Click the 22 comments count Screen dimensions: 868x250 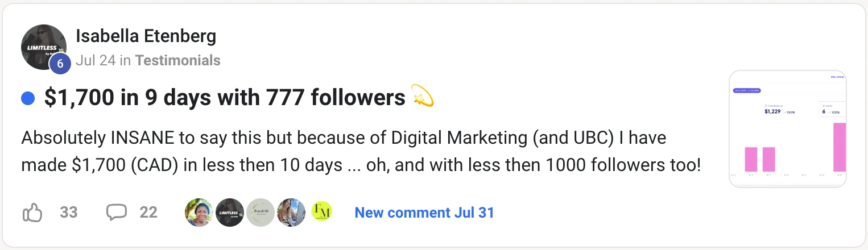(x=148, y=213)
